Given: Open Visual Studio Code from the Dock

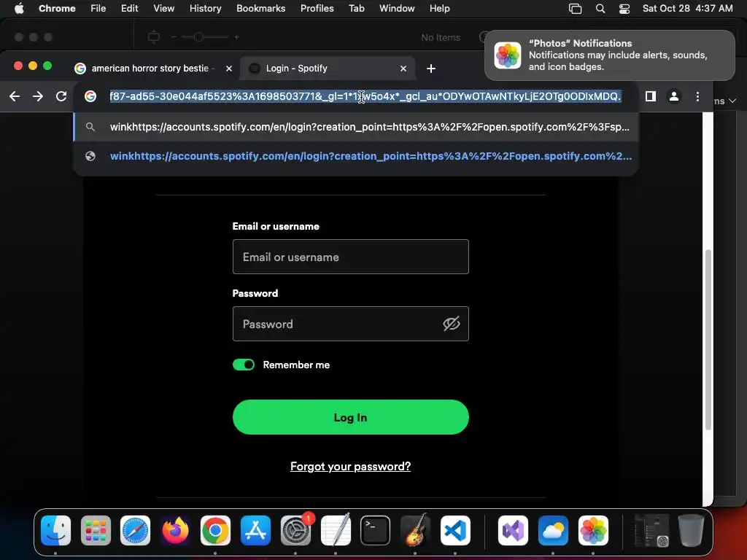Looking at the screenshot, I should [455, 531].
